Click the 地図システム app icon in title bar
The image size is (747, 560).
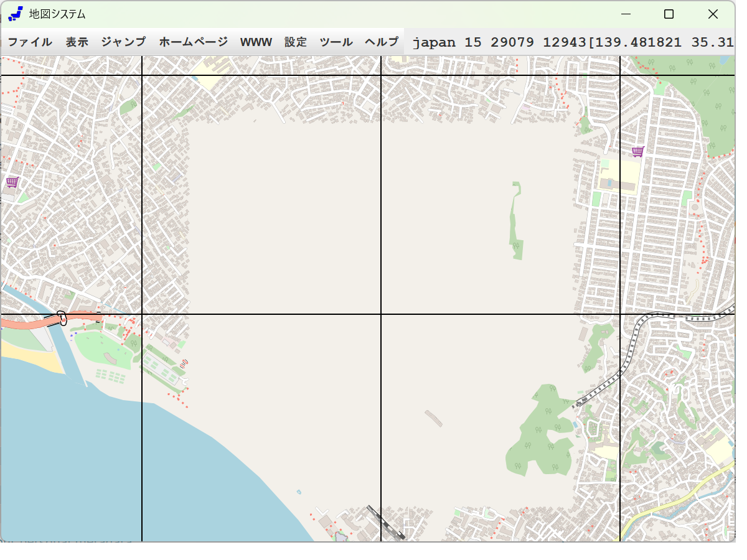16,14
